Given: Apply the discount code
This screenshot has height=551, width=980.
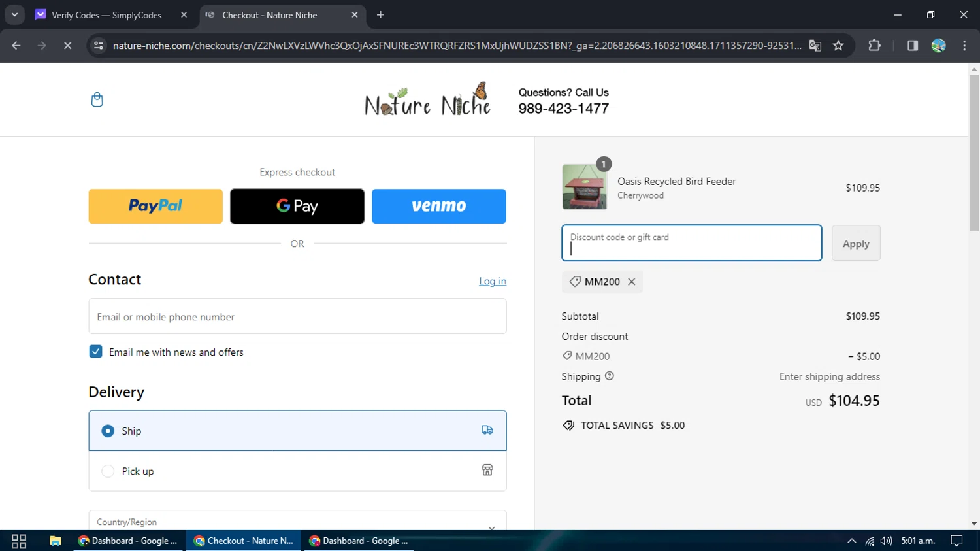Looking at the screenshot, I should pyautogui.click(x=856, y=243).
